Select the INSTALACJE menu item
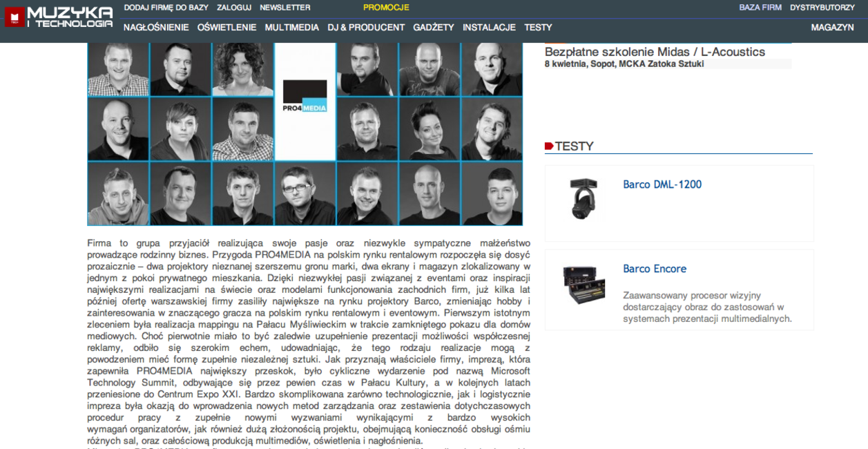Image resolution: width=868 pixels, height=449 pixels. tap(489, 28)
